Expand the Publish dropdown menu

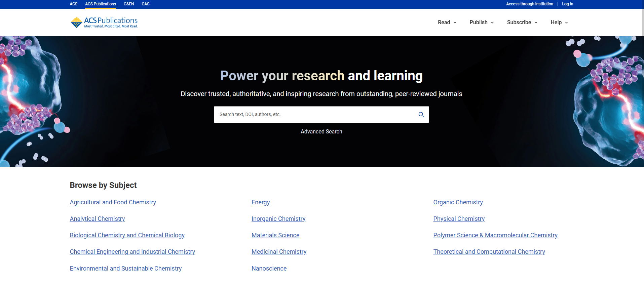[x=482, y=23]
